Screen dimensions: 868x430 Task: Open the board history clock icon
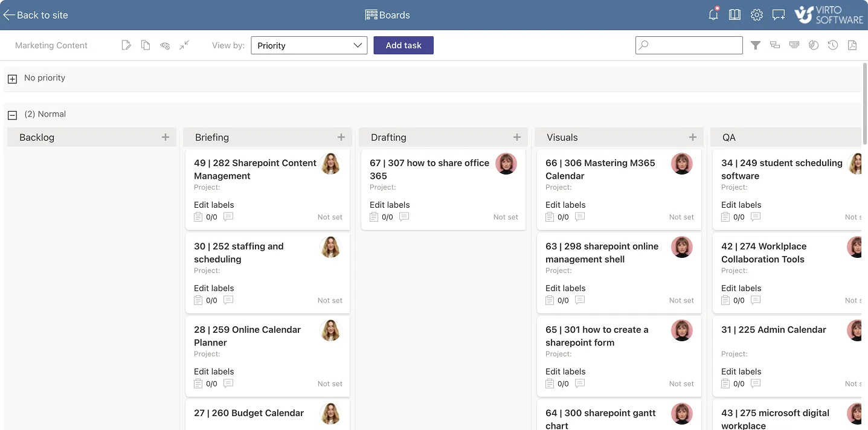[832, 45]
